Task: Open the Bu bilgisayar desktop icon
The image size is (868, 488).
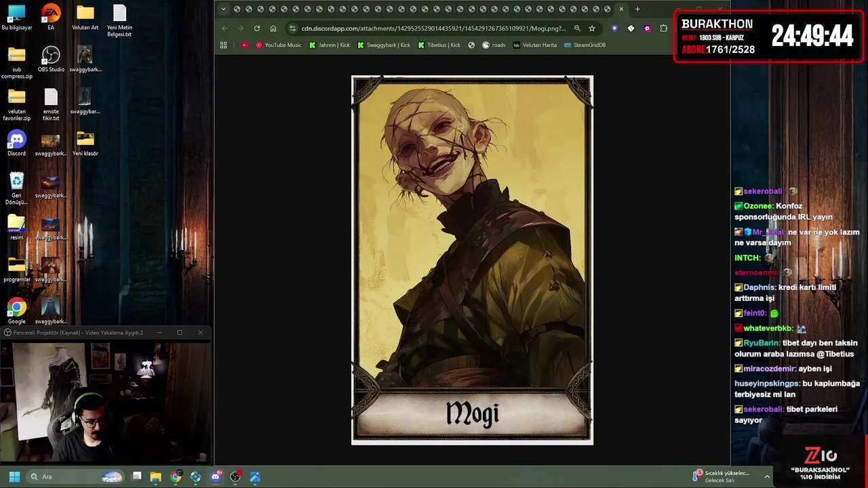Action: click(17, 18)
